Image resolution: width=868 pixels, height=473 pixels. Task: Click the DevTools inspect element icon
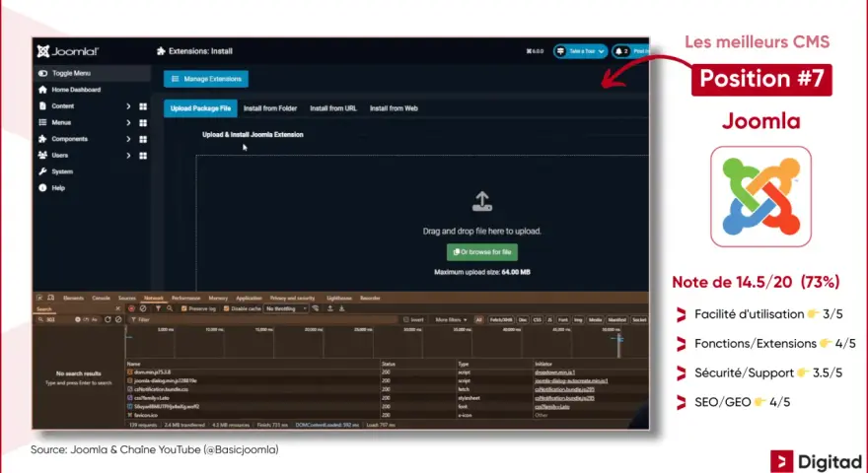tap(39, 298)
